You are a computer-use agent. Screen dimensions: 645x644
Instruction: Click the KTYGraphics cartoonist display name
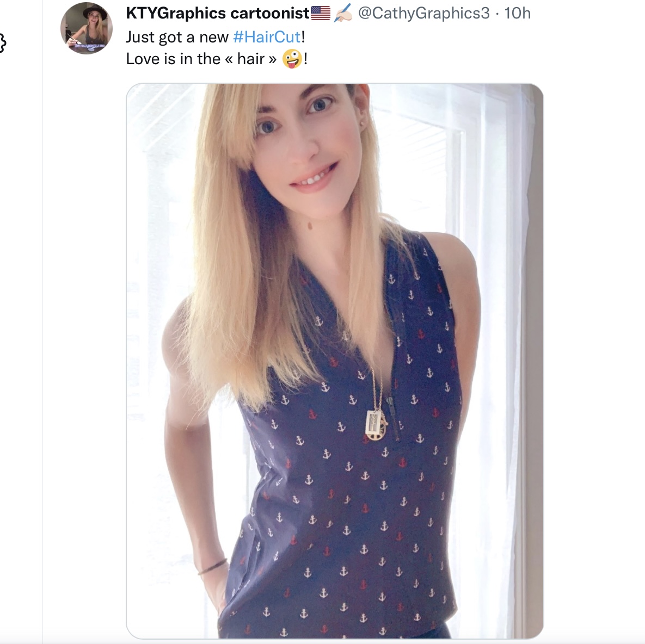coord(218,13)
